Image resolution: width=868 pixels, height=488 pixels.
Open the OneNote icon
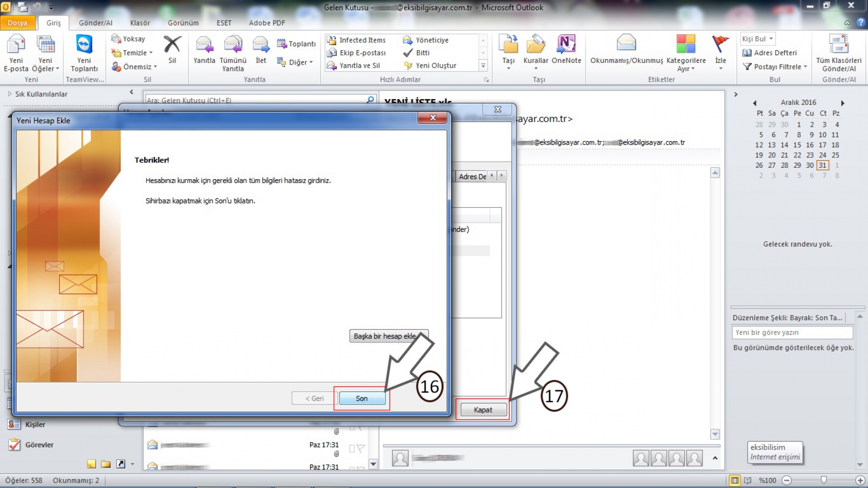click(566, 44)
